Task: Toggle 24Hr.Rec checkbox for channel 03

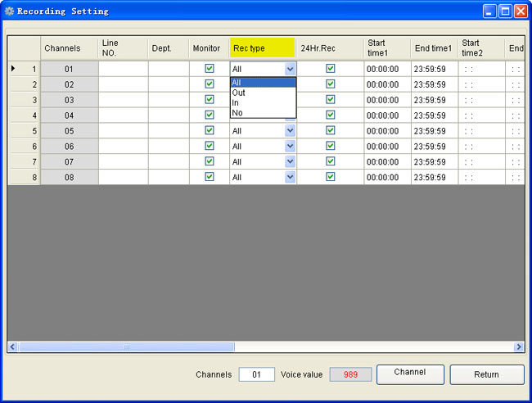Action: point(331,100)
